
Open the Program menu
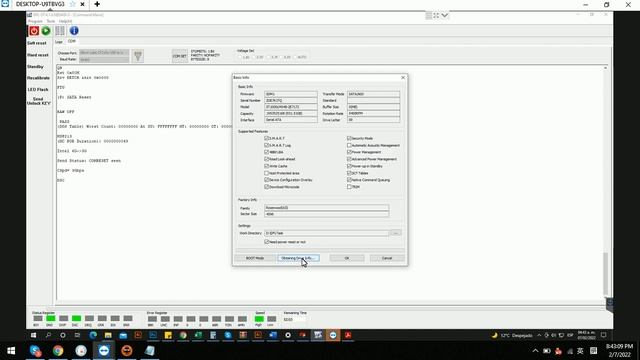pos(35,21)
